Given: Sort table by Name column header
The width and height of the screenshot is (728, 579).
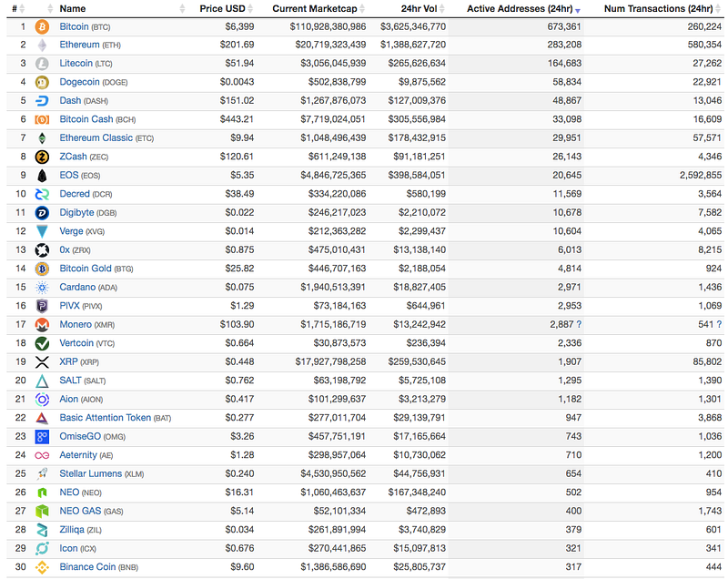Looking at the screenshot, I should coord(73,8).
